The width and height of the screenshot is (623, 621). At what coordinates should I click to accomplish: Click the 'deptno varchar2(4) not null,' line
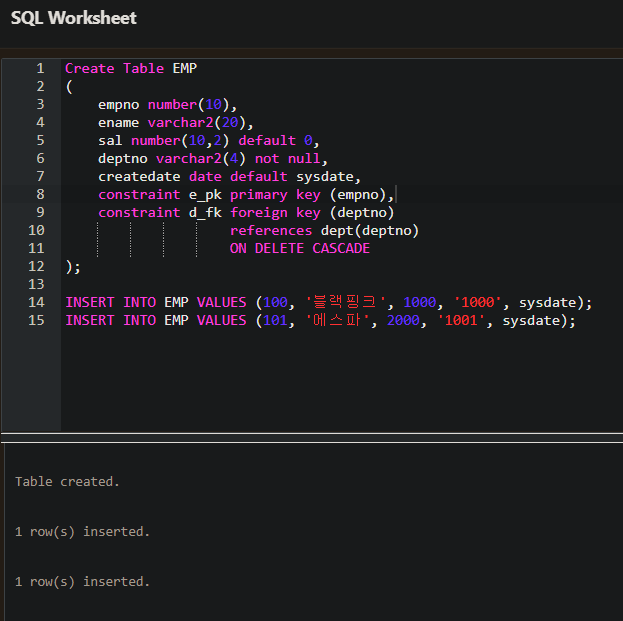(x=213, y=159)
